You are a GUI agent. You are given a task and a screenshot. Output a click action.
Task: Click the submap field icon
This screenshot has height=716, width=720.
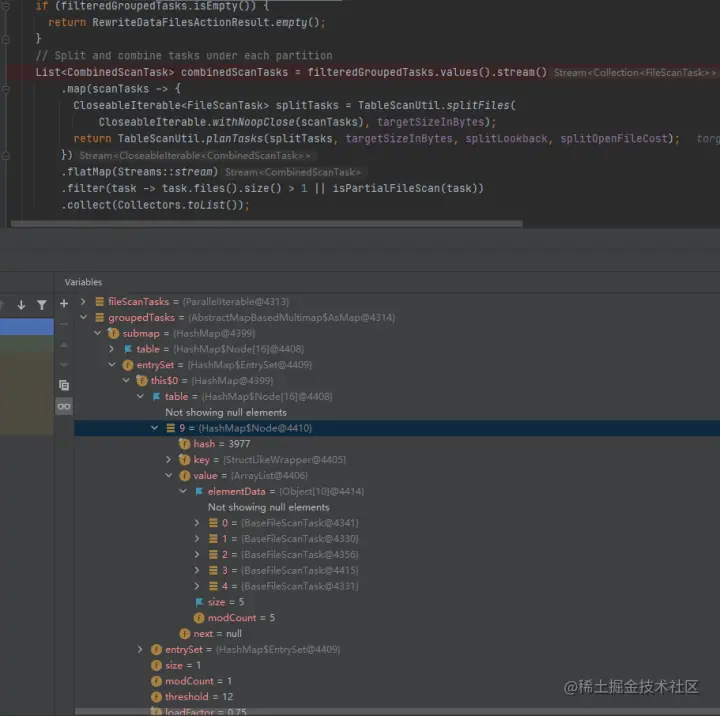point(113,333)
